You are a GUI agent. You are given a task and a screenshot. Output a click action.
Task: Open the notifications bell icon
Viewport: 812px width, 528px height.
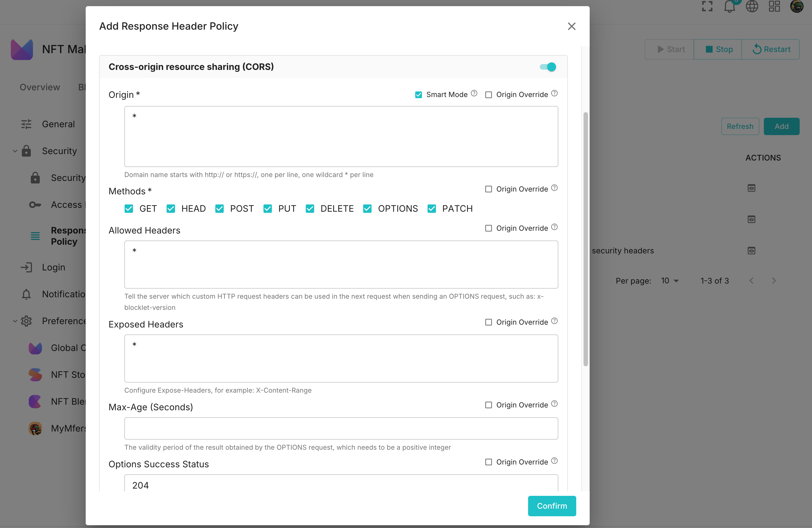pyautogui.click(x=729, y=6)
